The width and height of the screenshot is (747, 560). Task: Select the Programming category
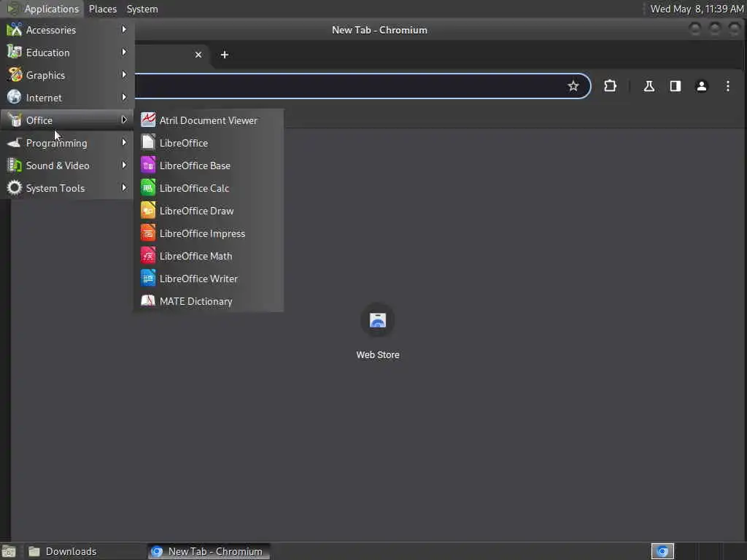[x=67, y=143]
